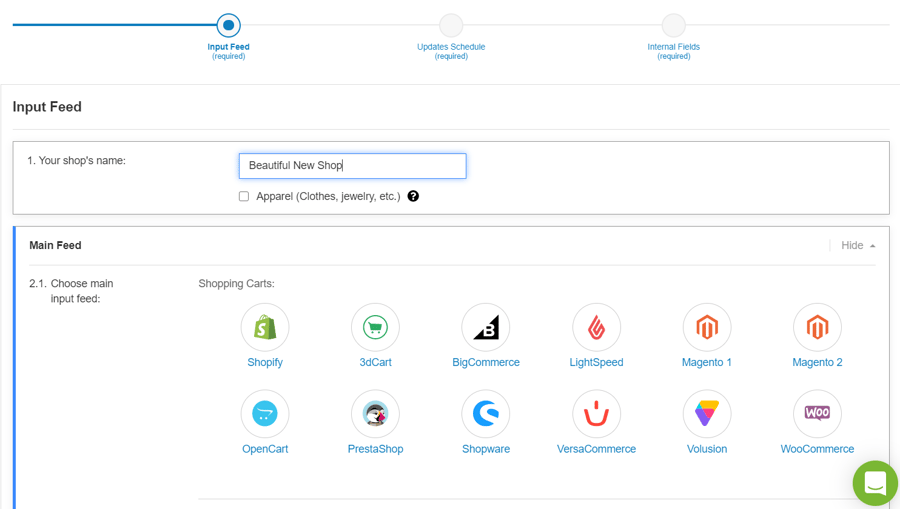Select the LightSpeed flame icon
The image size is (900, 509).
(596, 327)
